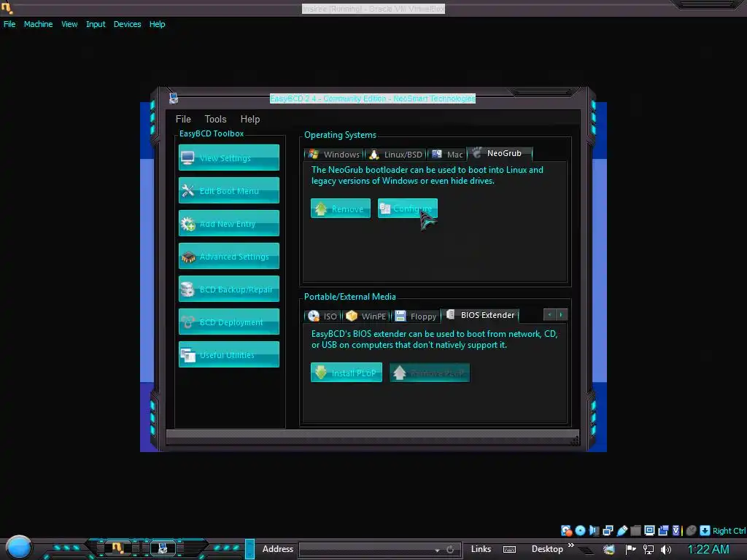This screenshot has height=560, width=747.
Task: Open EasyBCD Help menu
Action: [x=250, y=119]
